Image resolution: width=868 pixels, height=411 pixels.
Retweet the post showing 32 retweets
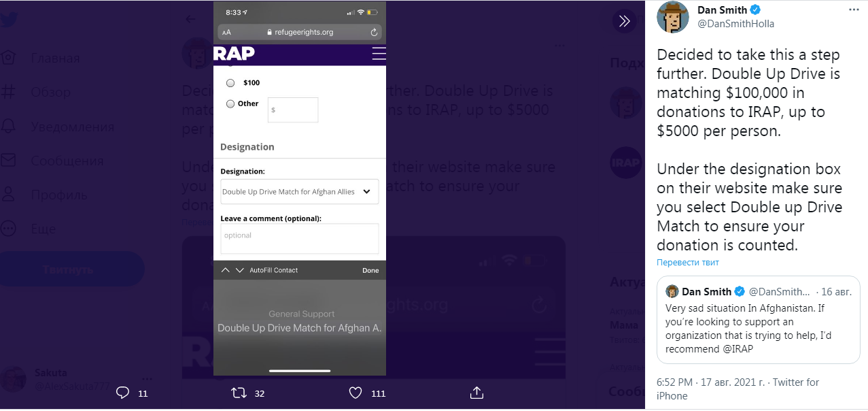239,393
